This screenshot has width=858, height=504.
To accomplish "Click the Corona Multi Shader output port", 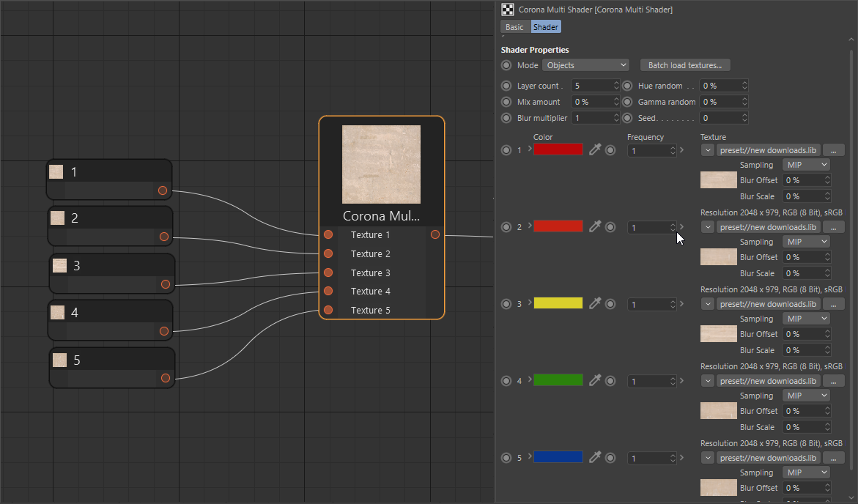I will pos(435,234).
